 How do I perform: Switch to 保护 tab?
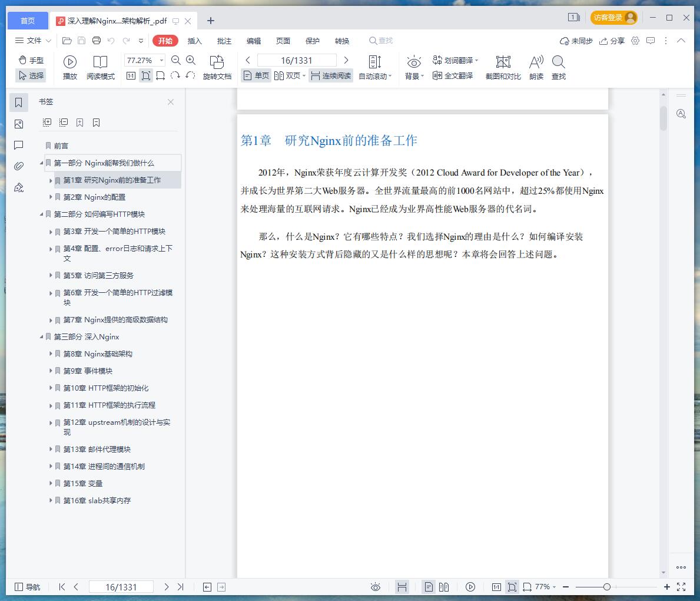coord(313,41)
